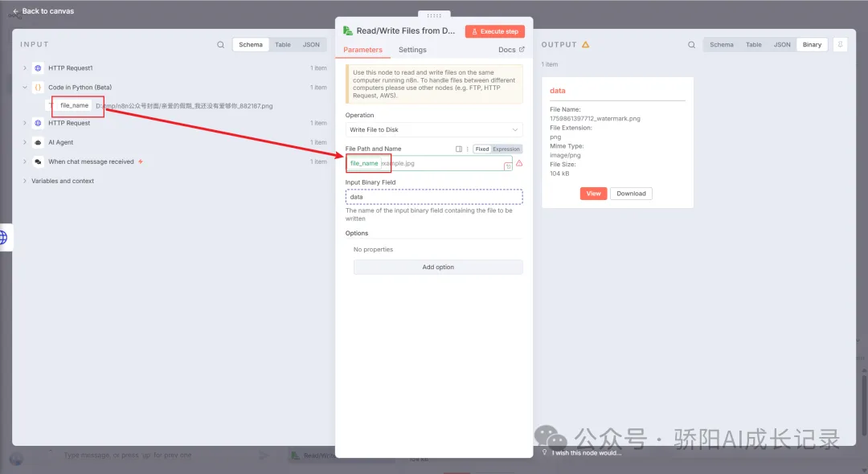Click the chat message trigger icon
The image size is (868, 474).
38,161
